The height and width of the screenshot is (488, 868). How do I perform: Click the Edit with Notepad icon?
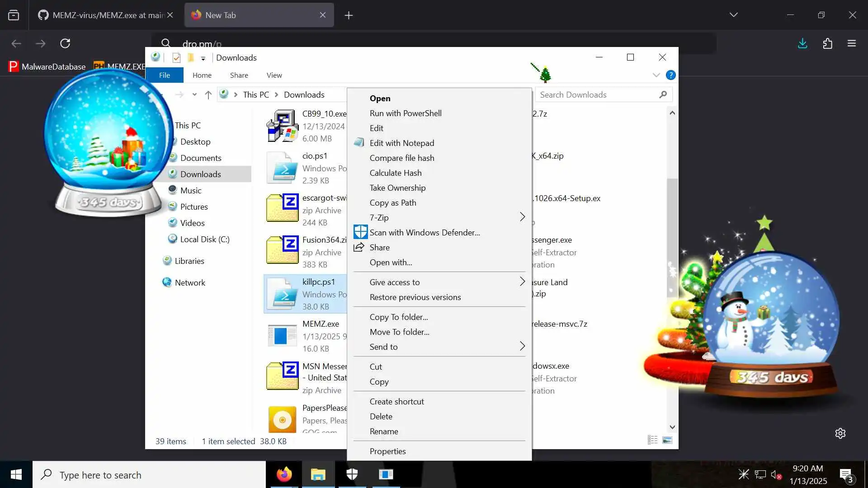(x=359, y=143)
